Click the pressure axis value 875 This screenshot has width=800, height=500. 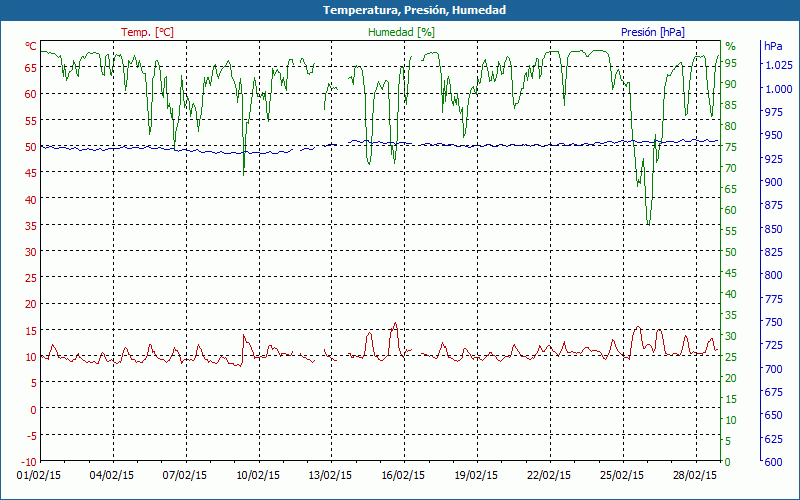pos(773,205)
